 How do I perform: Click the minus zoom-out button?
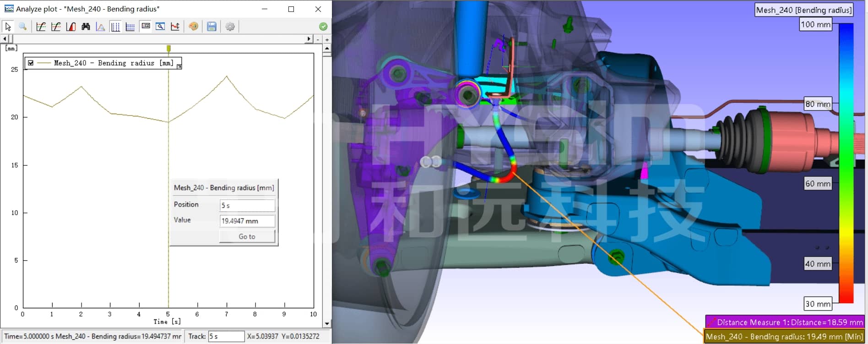pyautogui.click(x=318, y=40)
